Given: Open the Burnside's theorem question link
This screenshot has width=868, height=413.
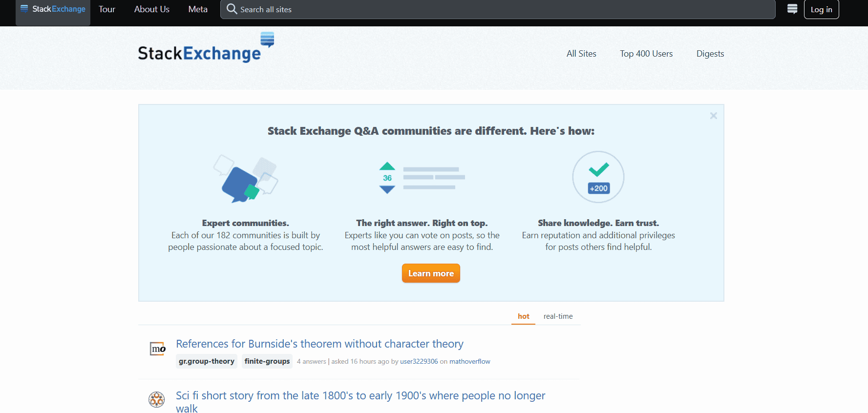Looking at the screenshot, I should pos(319,344).
